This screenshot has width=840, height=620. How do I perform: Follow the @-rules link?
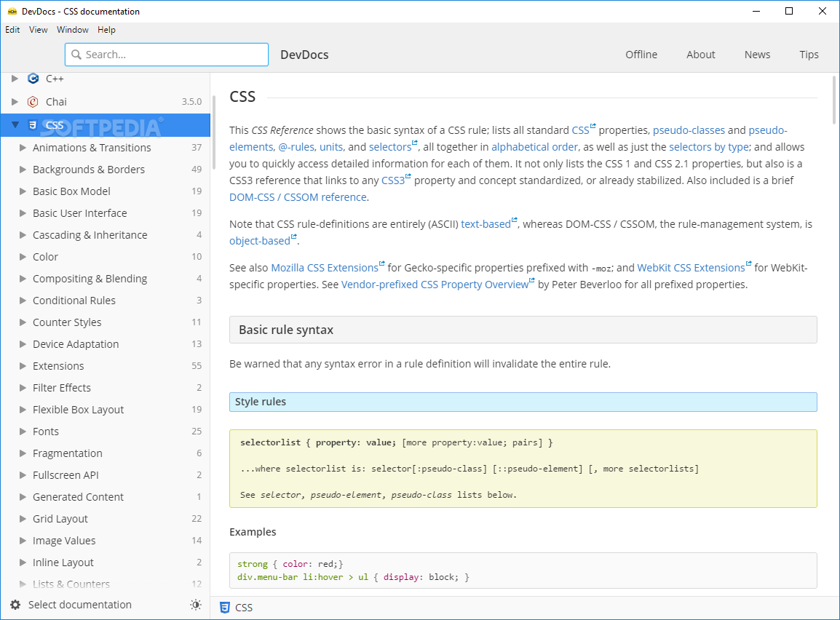(297, 147)
